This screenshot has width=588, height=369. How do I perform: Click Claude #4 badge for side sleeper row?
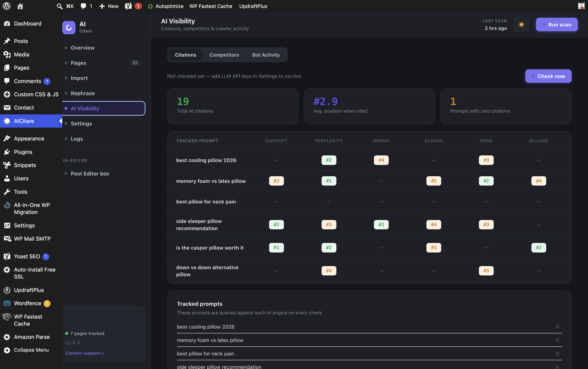click(434, 224)
